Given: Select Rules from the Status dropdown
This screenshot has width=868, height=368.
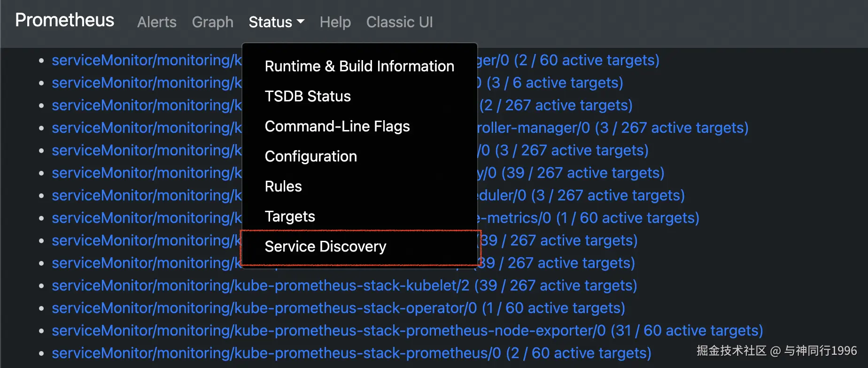Looking at the screenshot, I should [283, 186].
